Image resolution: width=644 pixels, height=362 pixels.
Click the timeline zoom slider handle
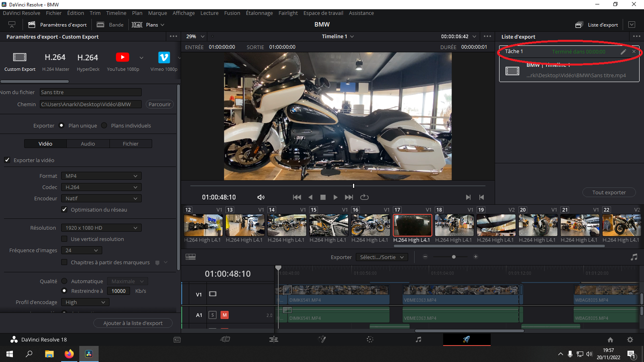(x=454, y=257)
